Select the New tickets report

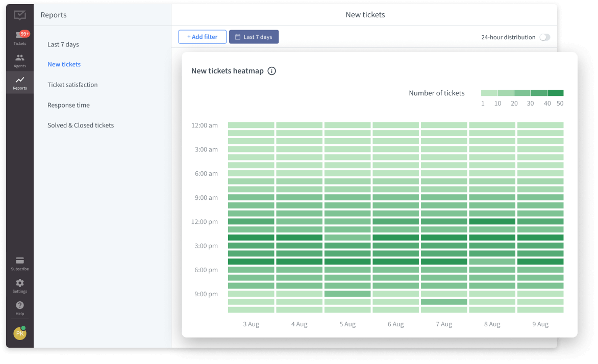pyautogui.click(x=64, y=64)
